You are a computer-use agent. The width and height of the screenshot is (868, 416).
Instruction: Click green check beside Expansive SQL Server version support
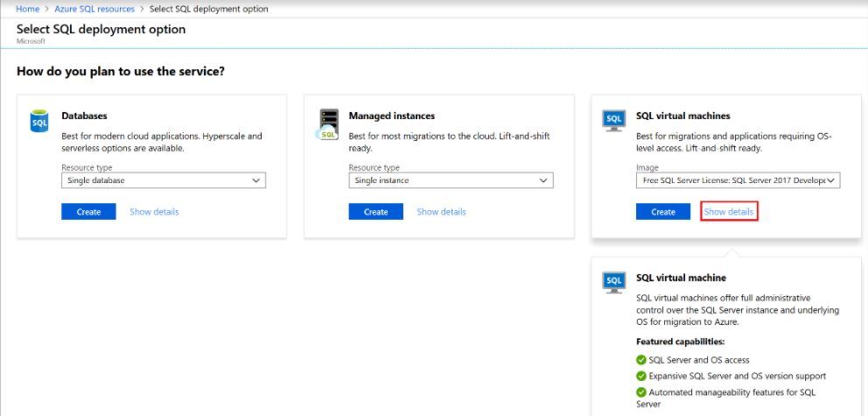point(641,376)
